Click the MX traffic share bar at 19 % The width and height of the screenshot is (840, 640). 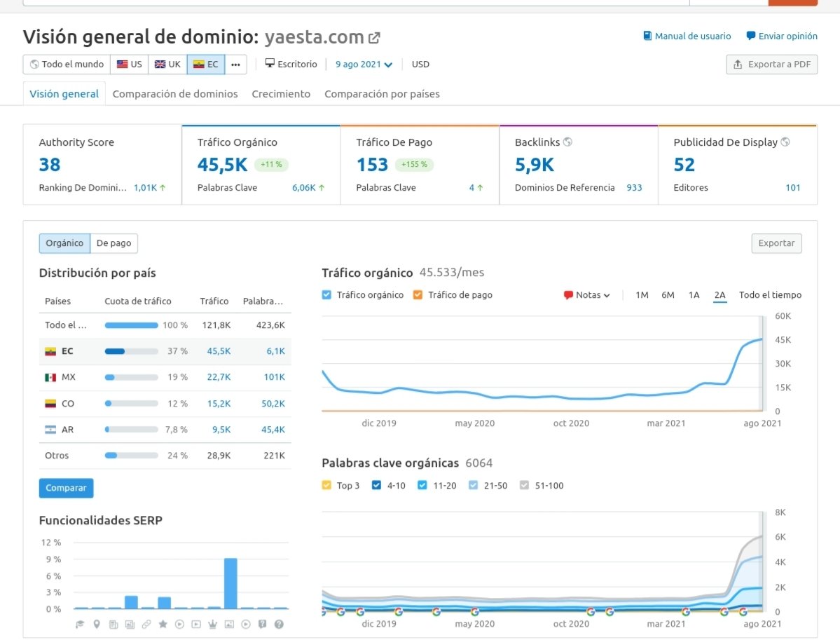131,377
